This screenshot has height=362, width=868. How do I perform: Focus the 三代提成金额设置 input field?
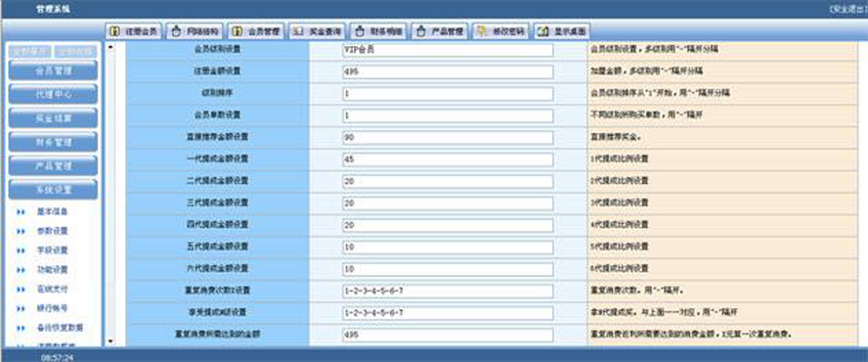448,204
